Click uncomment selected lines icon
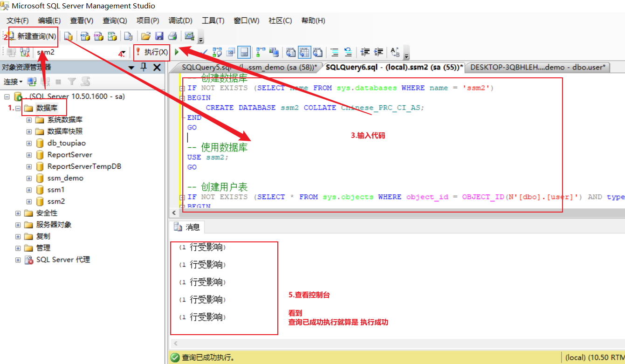The image size is (625, 364). pos(348,52)
